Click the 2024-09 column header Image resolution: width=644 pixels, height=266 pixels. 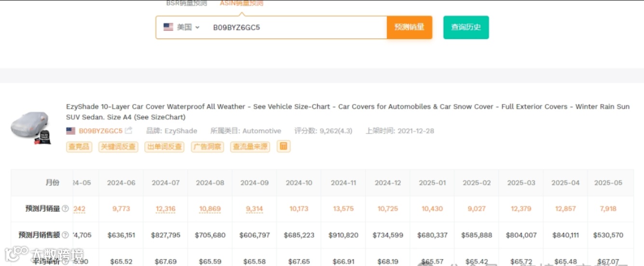[x=254, y=183]
